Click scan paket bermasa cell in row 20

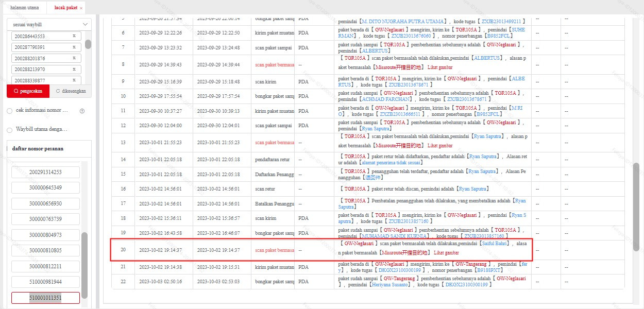[x=273, y=250]
